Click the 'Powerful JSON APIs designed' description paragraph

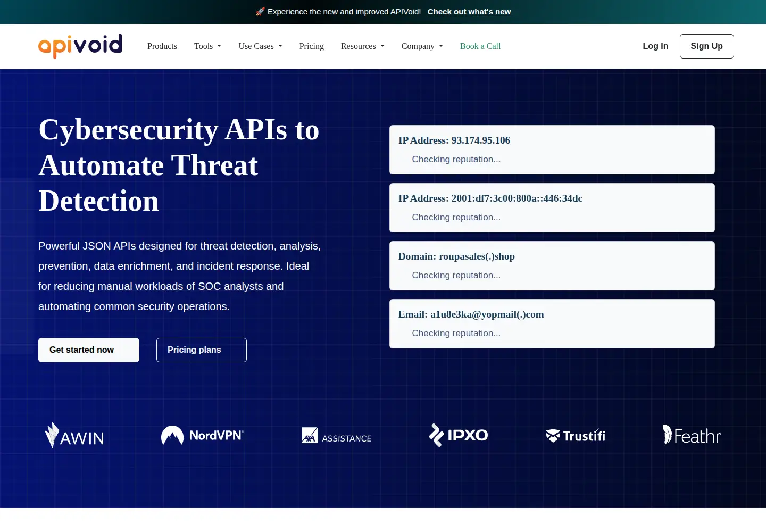click(180, 276)
